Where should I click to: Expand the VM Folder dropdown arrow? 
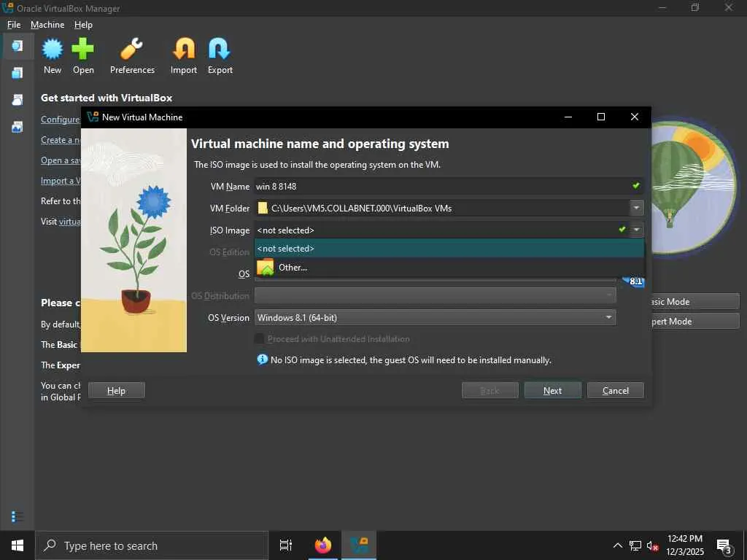tap(636, 208)
